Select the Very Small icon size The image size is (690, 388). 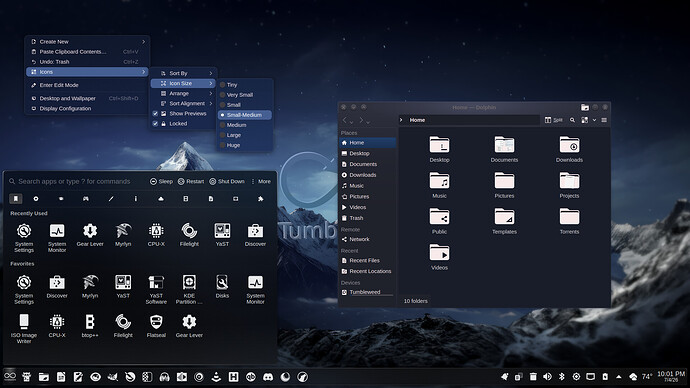245,95
